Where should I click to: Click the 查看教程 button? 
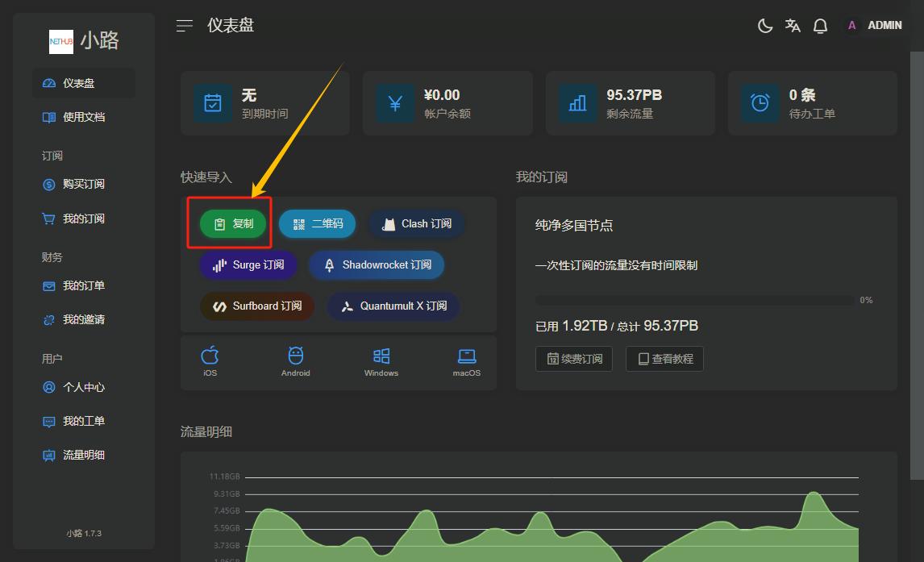coord(664,359)
